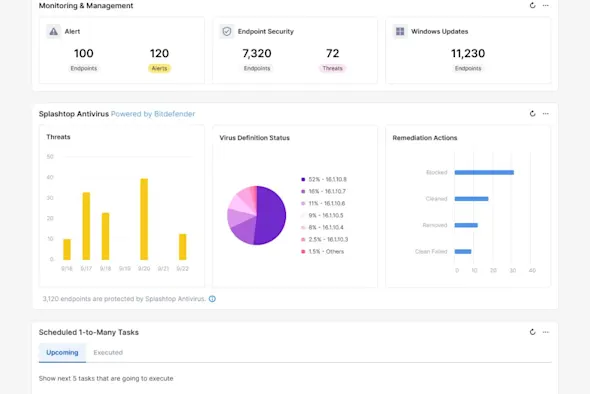Click the Show next 5 tasks text
This screenshot has height=394, width=590.
pyautogui.click(x=106, y=379)
